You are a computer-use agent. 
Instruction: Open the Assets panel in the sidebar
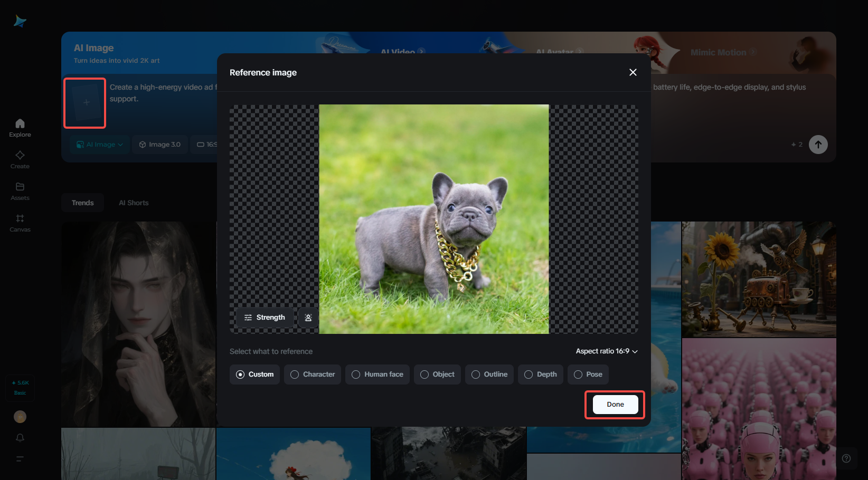20,190
